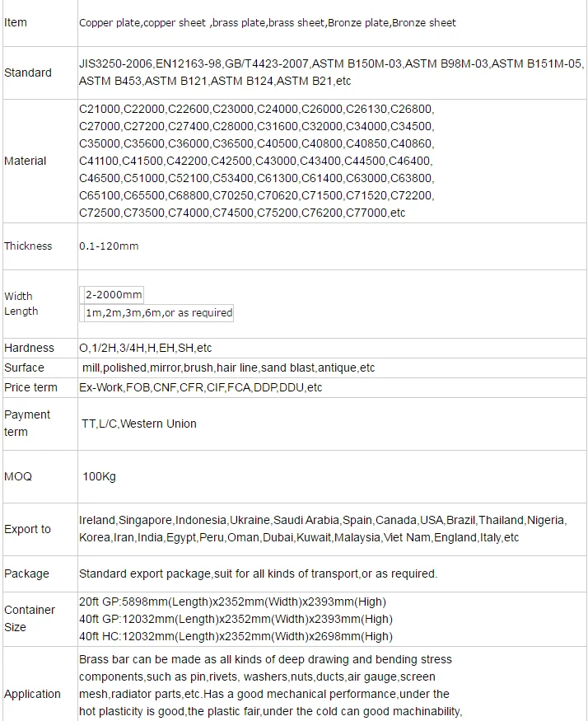
Task: Select the 40ft HC container dimensions line
Action: pyautogui.click(x=236, y=636)
